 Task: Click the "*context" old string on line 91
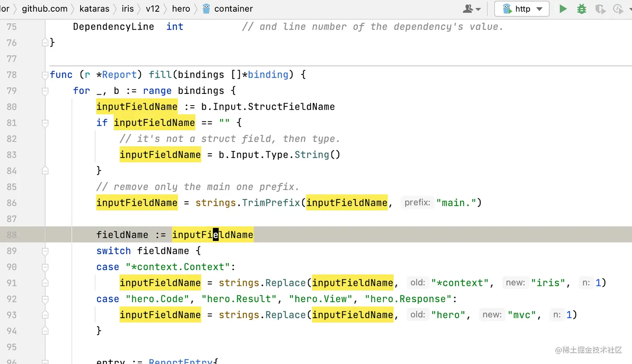tap(460, 283)
